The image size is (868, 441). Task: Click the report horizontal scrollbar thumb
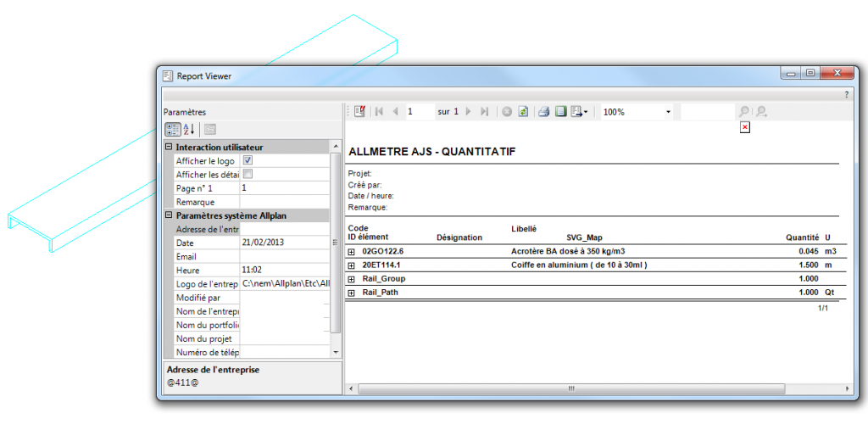(571, 389)
